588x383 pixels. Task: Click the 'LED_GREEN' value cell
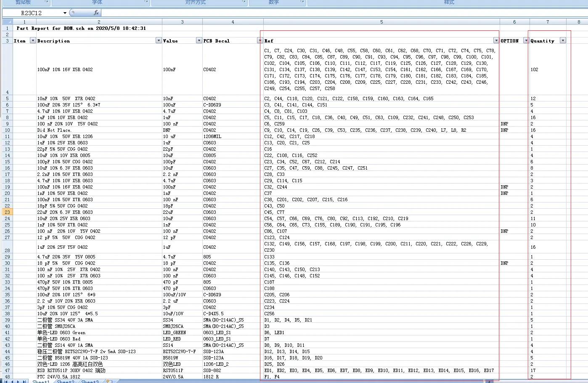[x=182, y=332]
